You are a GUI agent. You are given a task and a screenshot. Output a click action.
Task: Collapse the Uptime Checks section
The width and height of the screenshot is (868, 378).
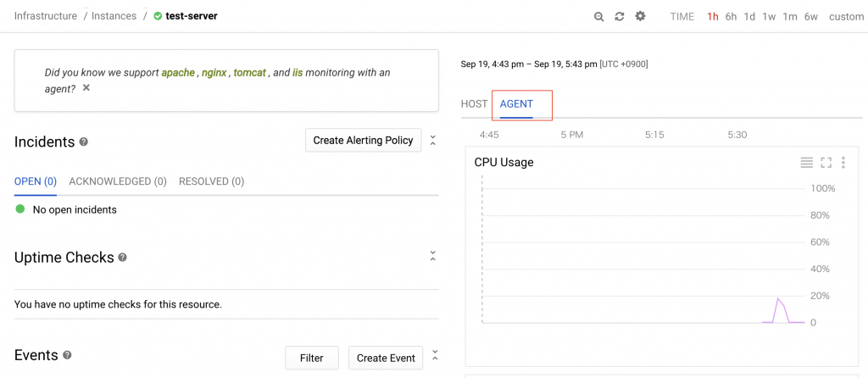coord(432,256)
